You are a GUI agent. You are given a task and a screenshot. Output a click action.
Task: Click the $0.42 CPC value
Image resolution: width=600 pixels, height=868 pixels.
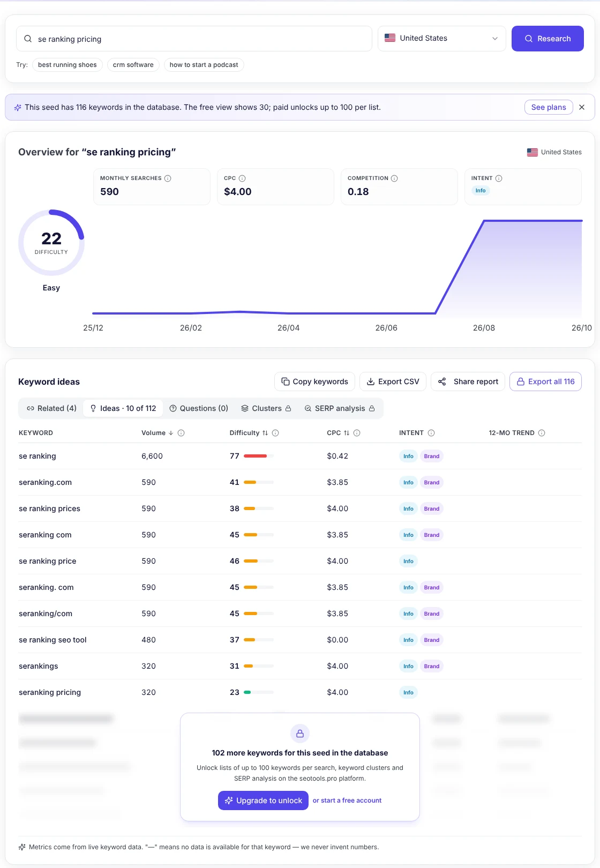pyautogui.click(x=337, y=456)
